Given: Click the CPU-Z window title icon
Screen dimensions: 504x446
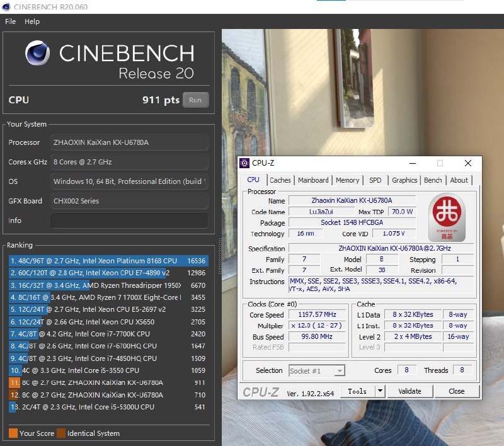Looking at the screenshot, I should coord(244,163).
